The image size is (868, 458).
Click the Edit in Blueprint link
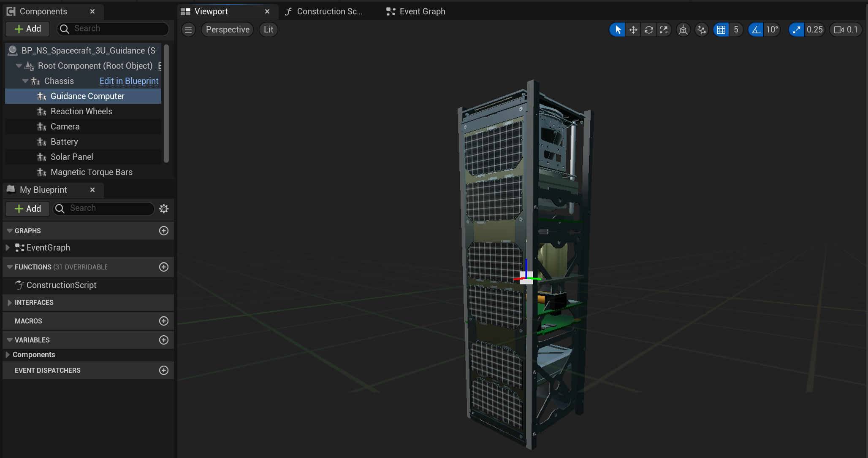(x=129, y=81)
